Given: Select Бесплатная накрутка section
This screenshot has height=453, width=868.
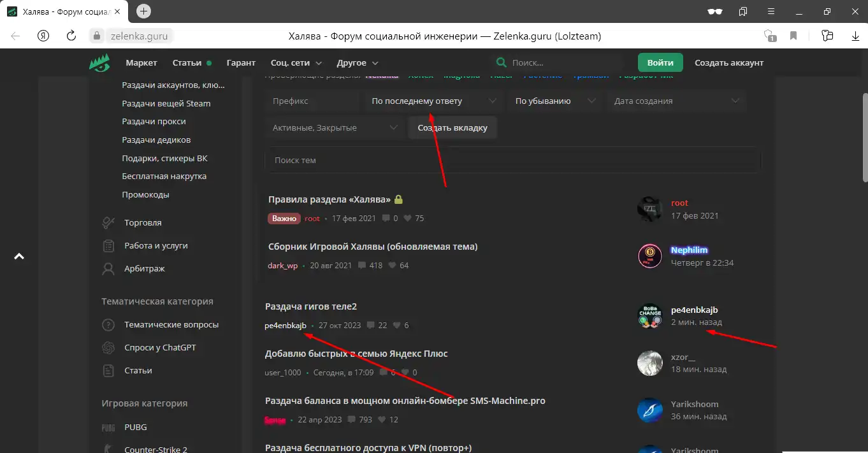Looking at the screenshot, I should [164, 176].
